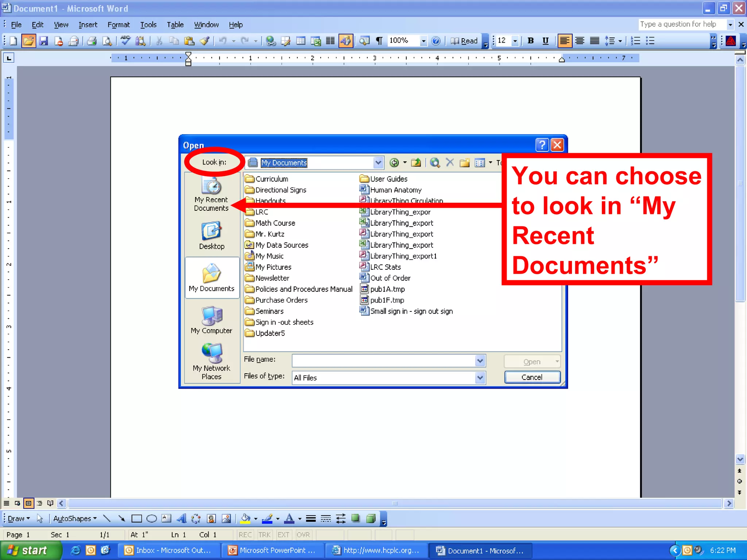
Task: Select the Rectangle drawing tool
Action: pos(136,518)
